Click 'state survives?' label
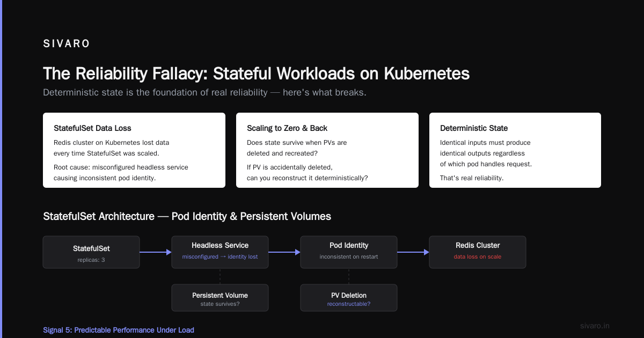This screenshot has height=338, width=644. [x=220, y=304]
